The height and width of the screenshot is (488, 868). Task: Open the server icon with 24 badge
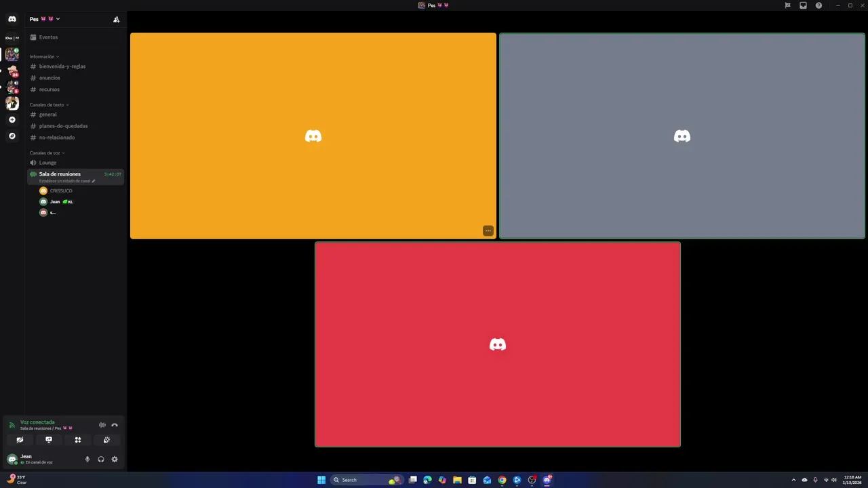point(12,71)
